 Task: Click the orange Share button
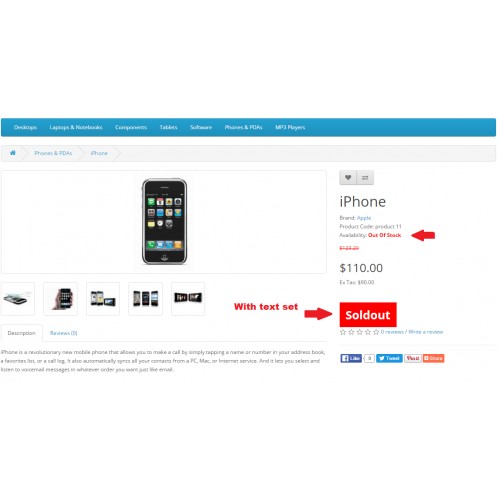coord(433,358)
